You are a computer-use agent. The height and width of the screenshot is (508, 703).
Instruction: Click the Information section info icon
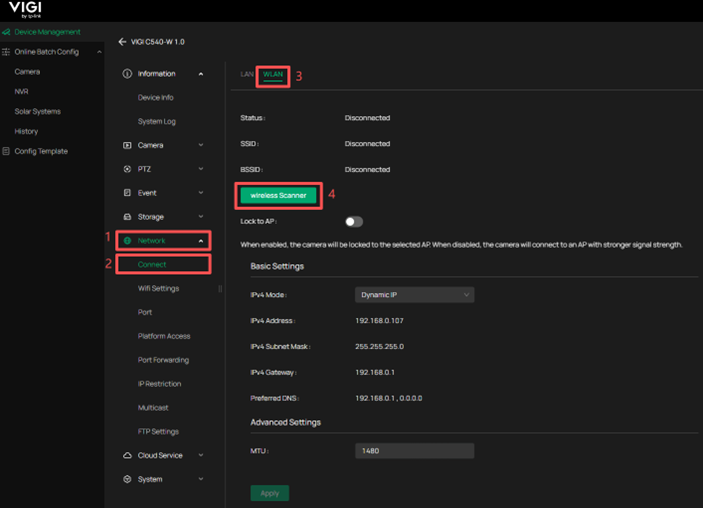127,74
